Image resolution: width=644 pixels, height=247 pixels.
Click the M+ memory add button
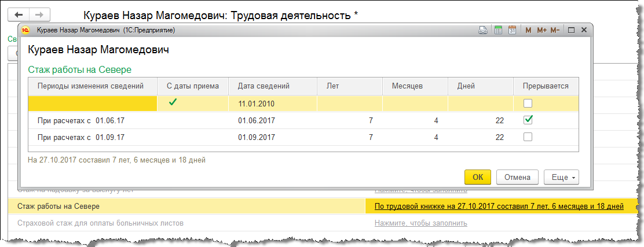point(541,30)
